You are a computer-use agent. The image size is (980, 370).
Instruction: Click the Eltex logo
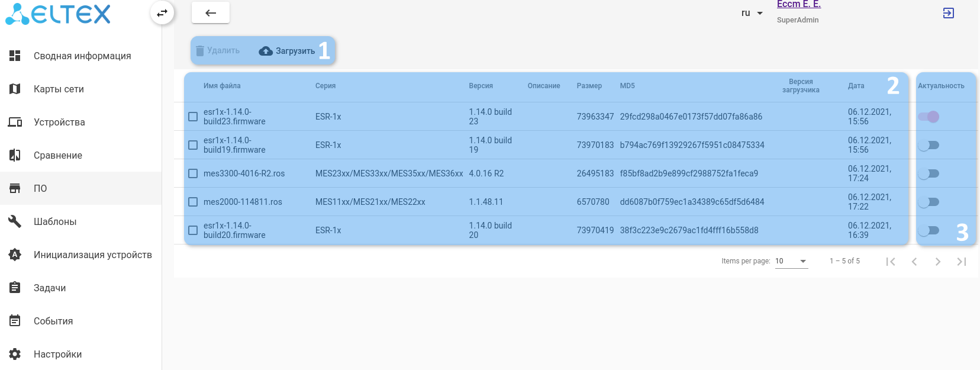[58, 14]
